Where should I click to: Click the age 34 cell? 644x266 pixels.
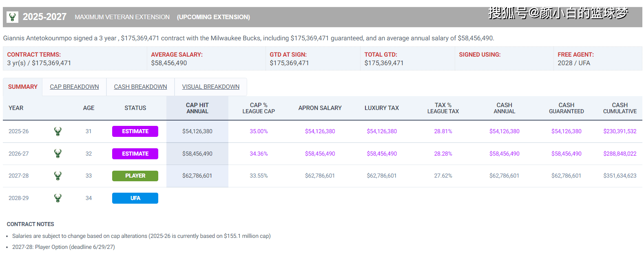click(89, 198)
